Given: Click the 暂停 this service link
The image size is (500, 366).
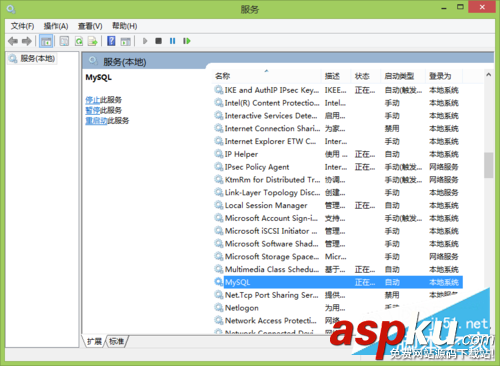Looking at the screenshot, I should (92, 110).
